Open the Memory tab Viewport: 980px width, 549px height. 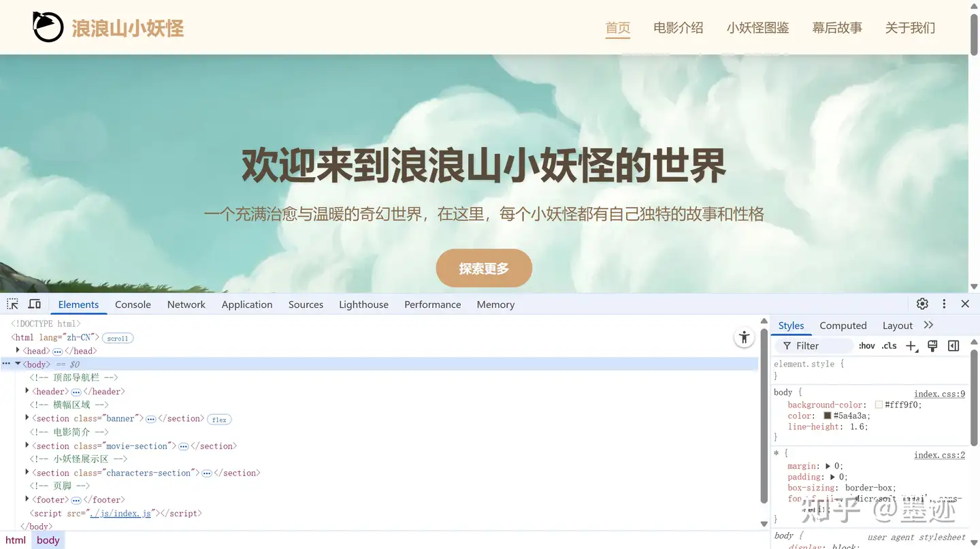[x=495, y=304]
